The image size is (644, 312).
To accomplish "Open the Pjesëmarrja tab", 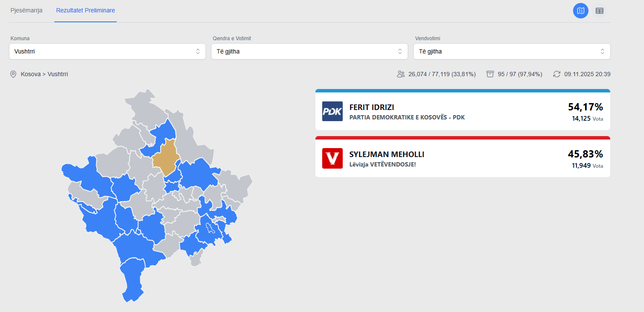I will [x=26, y=10].
